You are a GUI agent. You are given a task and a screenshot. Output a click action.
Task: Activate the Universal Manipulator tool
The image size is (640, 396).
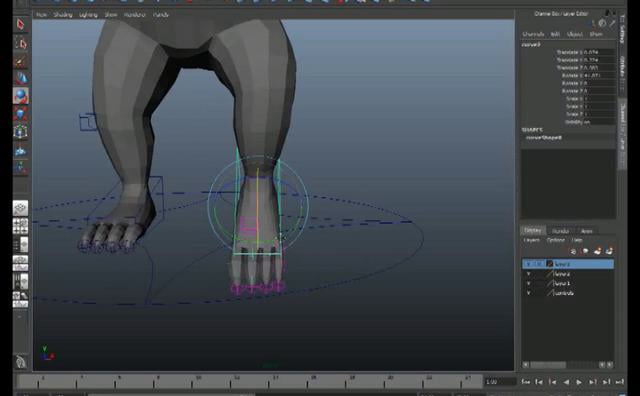pos(20,131)
